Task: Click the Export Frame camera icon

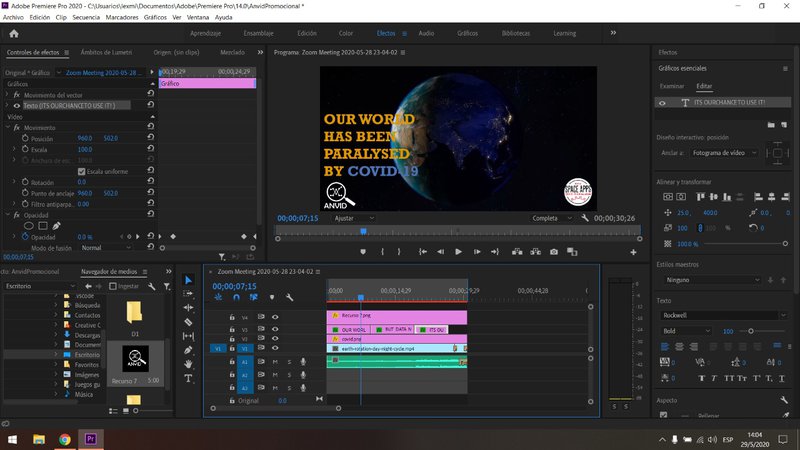Action: [x=554, y=252]
